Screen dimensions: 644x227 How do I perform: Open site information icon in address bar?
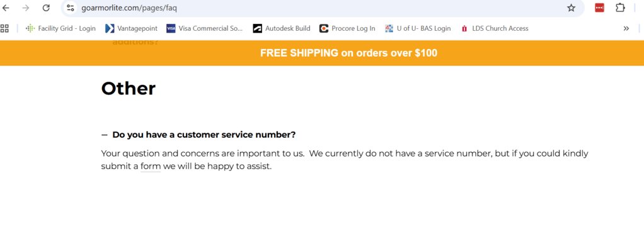(x=70, y=8)
